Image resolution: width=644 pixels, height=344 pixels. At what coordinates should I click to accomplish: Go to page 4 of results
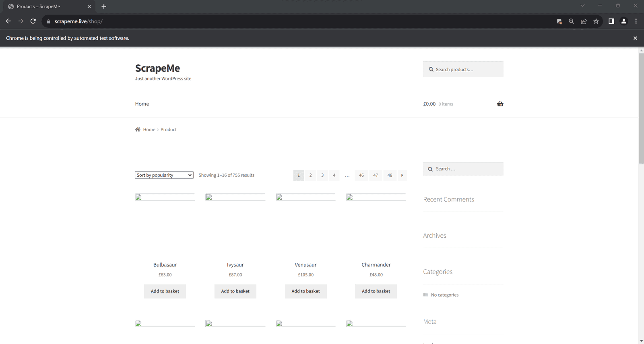[x=334, y=175]
